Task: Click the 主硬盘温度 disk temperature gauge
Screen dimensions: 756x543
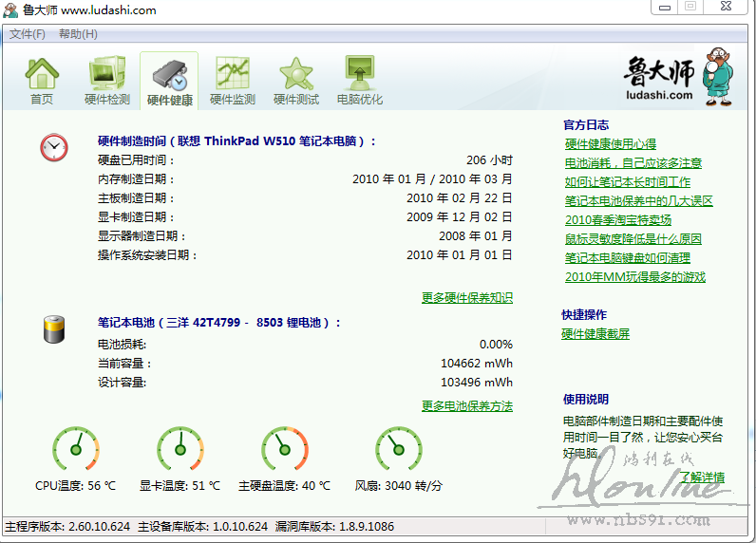Action: (286, 448)
